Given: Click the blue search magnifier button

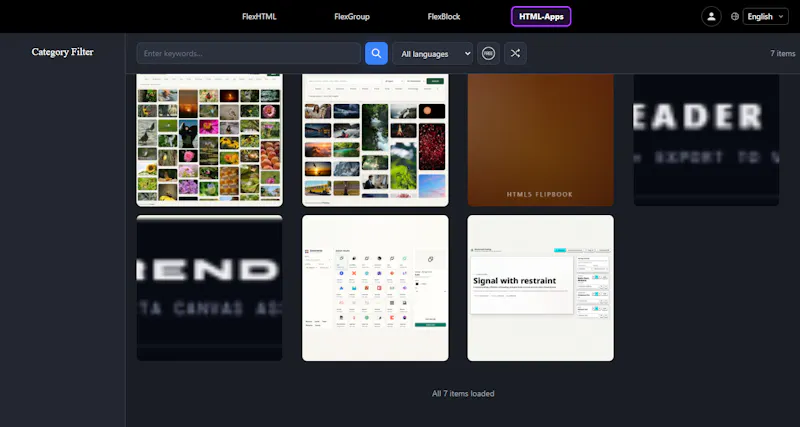Looking at the screenshot, I should click(376, 54).
